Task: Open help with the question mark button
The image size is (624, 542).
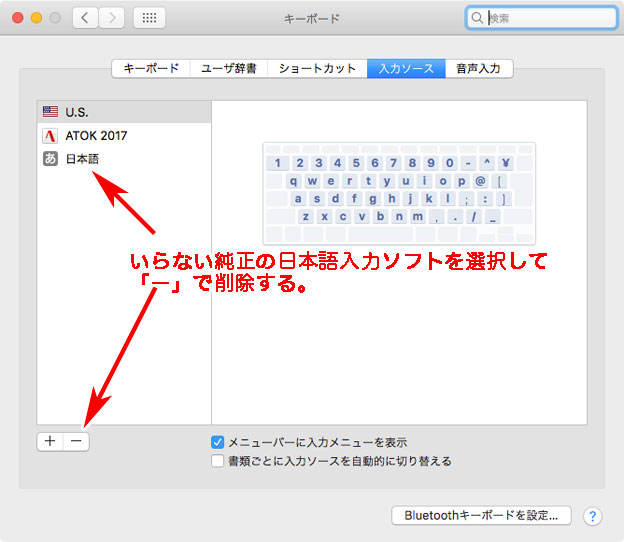Action: [x=593, y=516]
